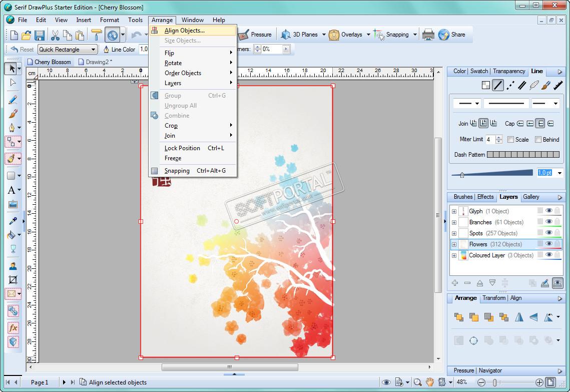Click the Pan hand tool in status bar
This screenshot has width=570, height=392.
pos(430,382)
